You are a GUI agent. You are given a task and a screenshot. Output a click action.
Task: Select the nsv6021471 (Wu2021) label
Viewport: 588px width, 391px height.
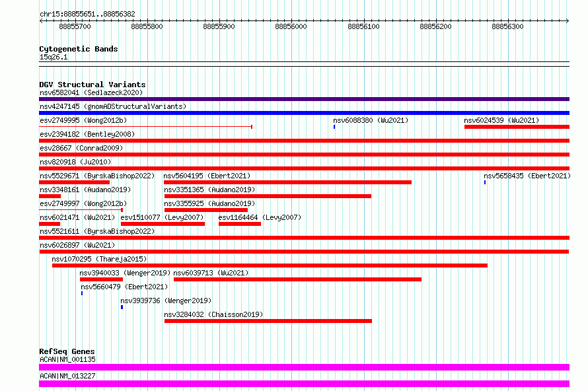click(77, 217)
